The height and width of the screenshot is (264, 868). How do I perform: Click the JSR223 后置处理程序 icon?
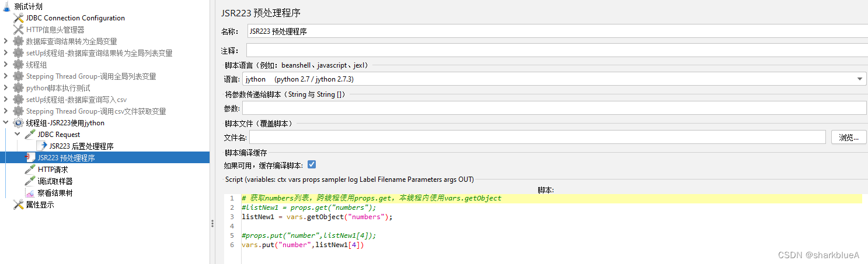[41, 146]
